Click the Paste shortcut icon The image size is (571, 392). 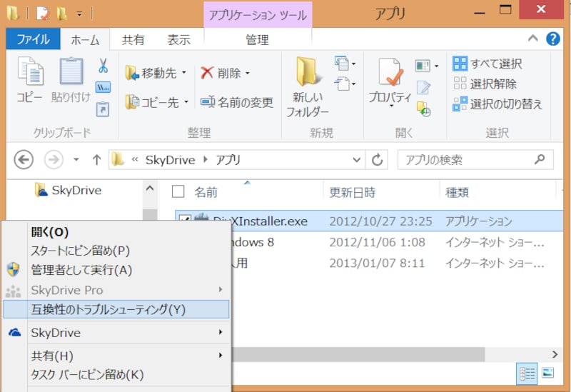103,109
